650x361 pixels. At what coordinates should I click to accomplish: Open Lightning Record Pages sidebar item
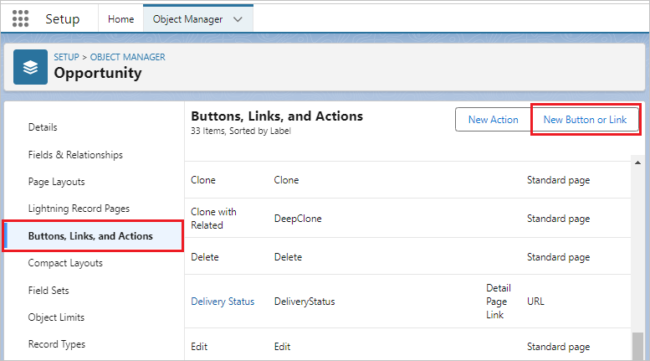tap(79, 208)
